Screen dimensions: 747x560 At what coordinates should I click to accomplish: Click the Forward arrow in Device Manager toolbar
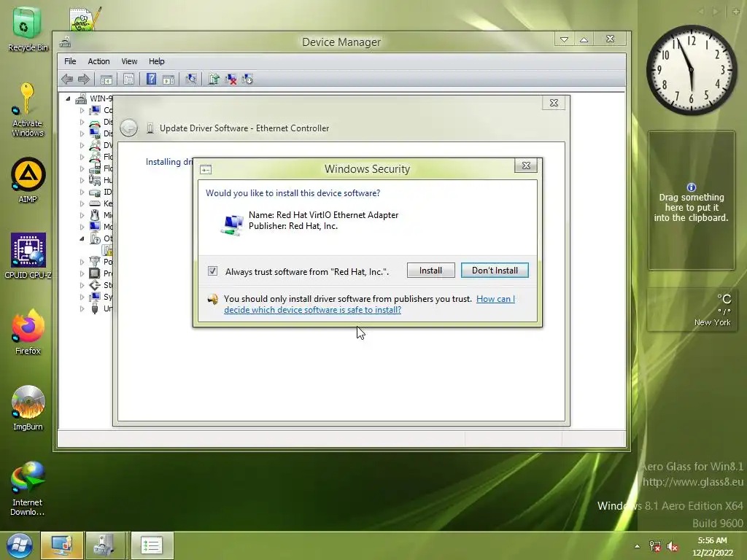pyautogui.click(x=84, y=79)
